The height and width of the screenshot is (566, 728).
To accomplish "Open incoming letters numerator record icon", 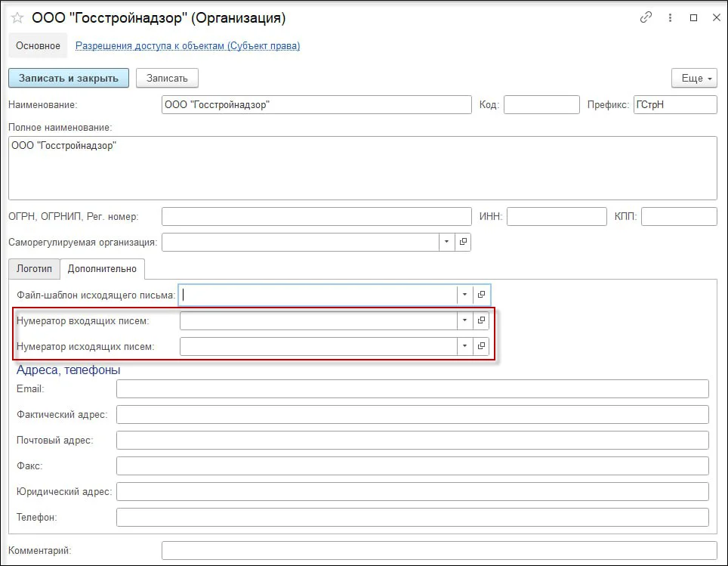I will click(481, 321).
